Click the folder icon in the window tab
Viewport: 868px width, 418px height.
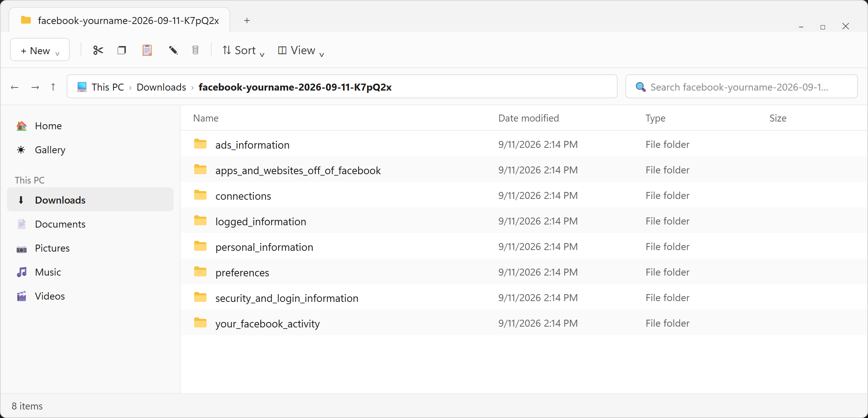[x=26, y=20]
